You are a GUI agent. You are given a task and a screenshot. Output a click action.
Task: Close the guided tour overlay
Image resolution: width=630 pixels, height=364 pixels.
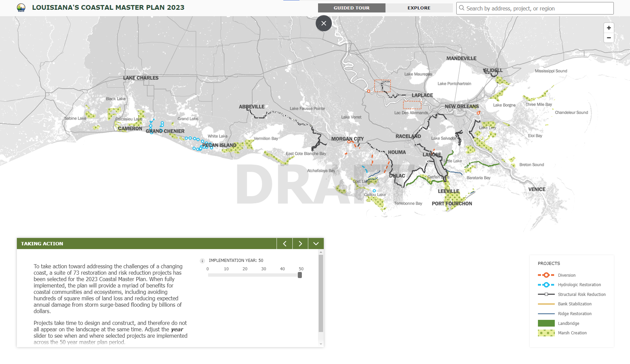(x=324, y=23)
